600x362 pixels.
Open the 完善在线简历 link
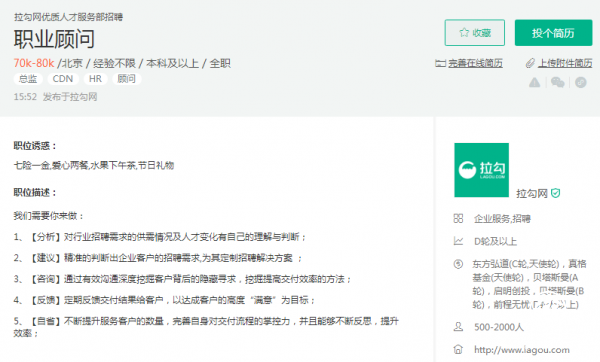(475, 63)
